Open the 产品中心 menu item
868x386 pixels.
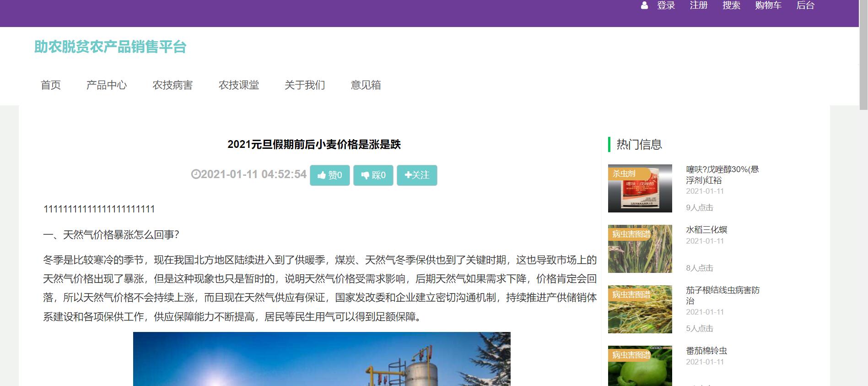[107, 85]
